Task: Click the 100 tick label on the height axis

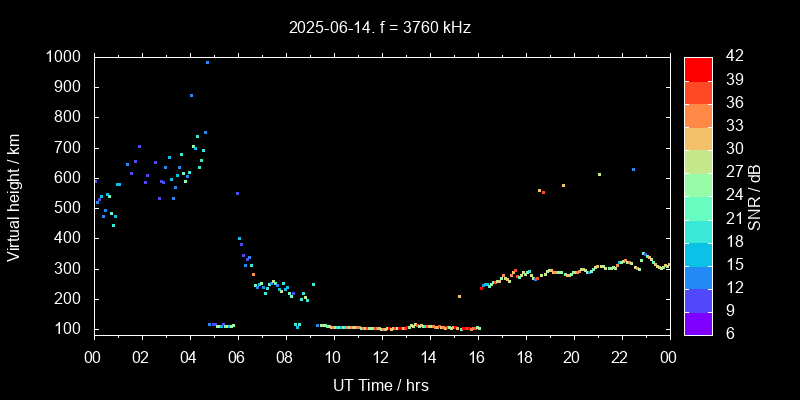Action: 70,329
